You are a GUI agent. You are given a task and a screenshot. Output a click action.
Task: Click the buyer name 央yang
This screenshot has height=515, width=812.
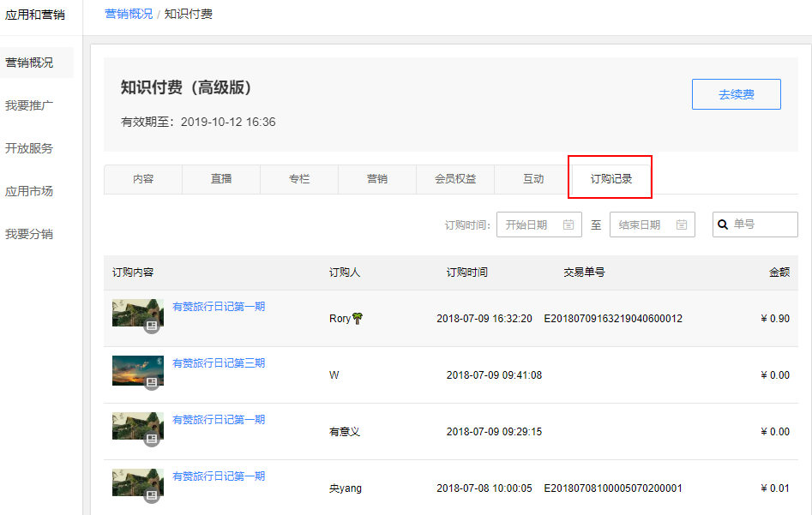[346, 488]
